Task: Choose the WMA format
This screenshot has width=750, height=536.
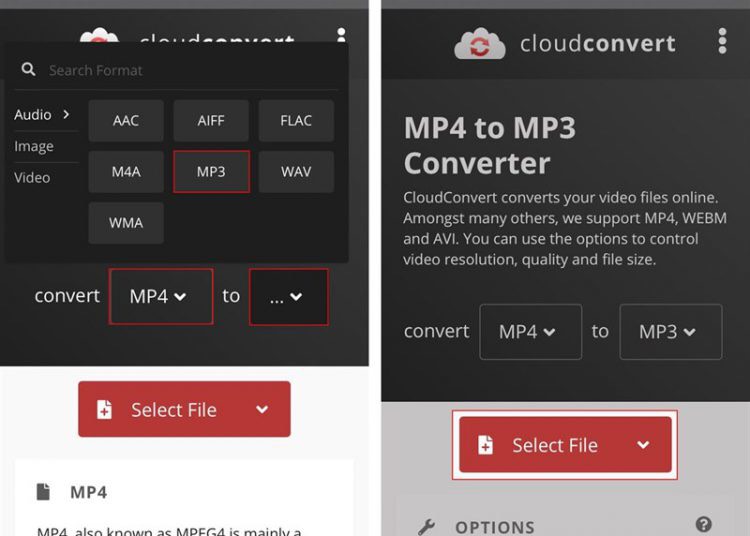Action: coord(126,223)
